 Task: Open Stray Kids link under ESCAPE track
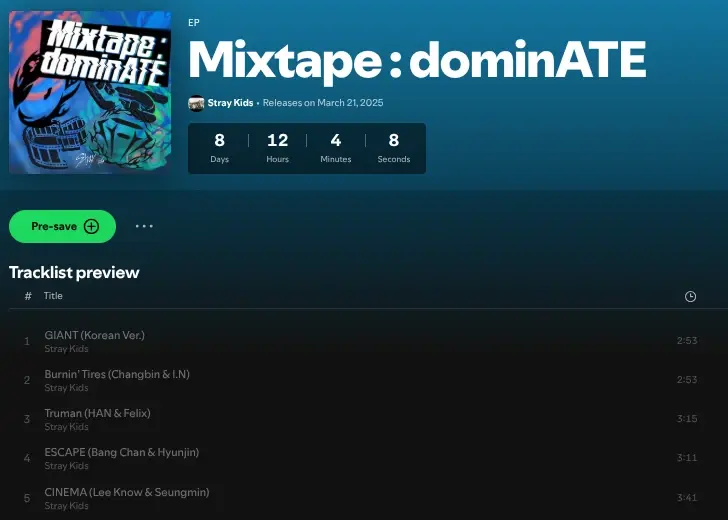pos(66,466)
